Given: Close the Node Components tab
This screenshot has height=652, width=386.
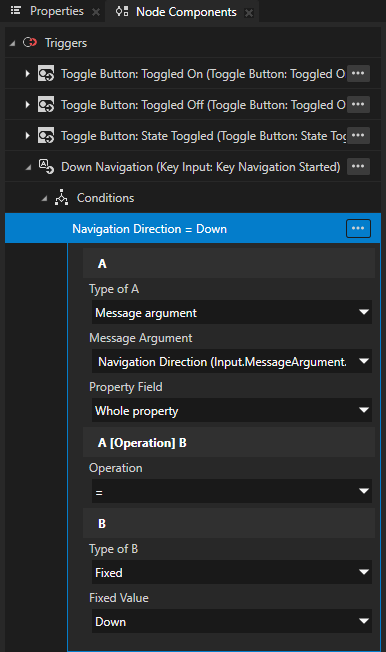Looking at the screenshot, I should point(249,13).
